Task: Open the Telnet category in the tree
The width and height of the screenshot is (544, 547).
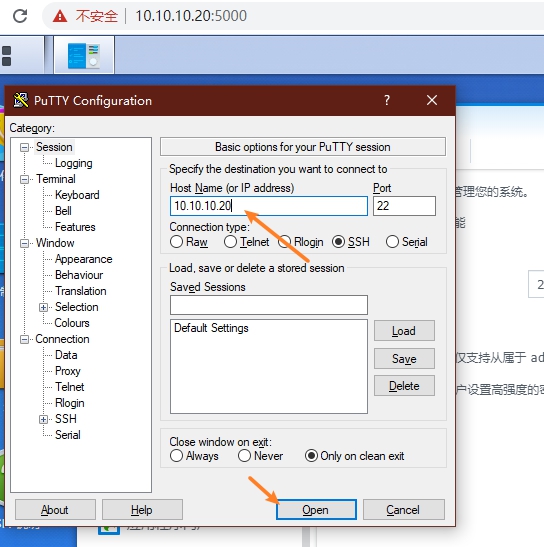Action: click(69, 387)
